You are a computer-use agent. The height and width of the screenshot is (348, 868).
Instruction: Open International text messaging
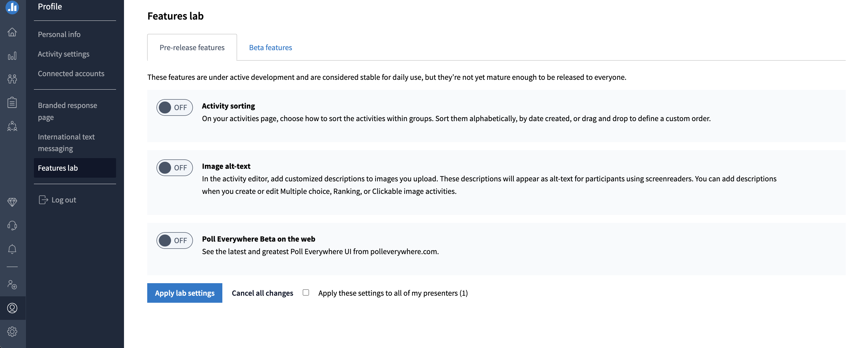point(66,143)
